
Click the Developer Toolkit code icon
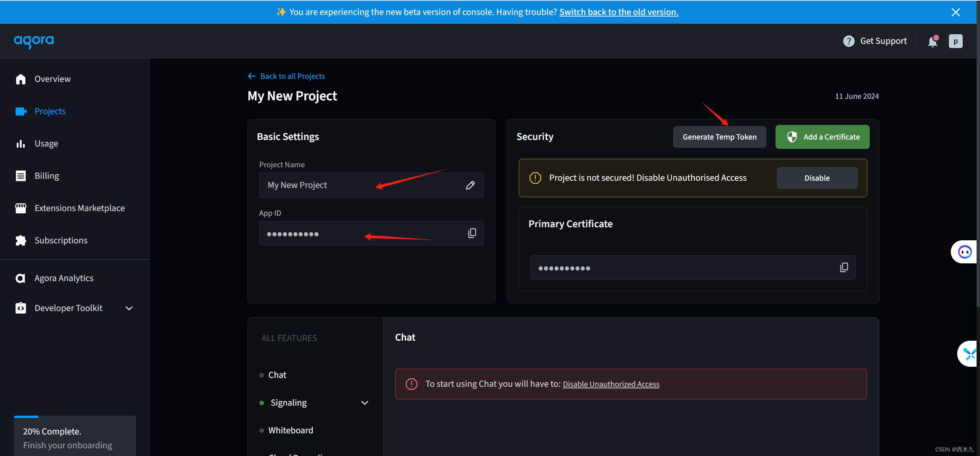pyautogui.click(x=21, y=308)
